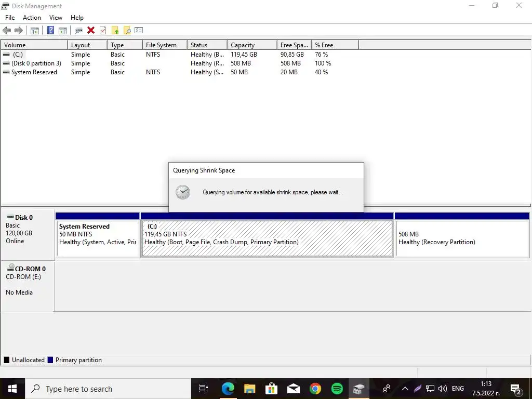Click the red X Delete toolbar icon

[x=90, y=30]
